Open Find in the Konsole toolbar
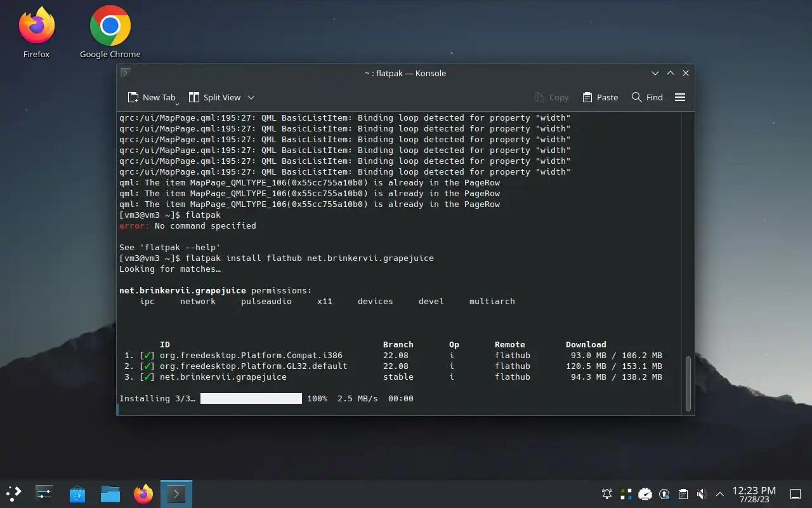The image size is (812, 508). coord(647,97)
